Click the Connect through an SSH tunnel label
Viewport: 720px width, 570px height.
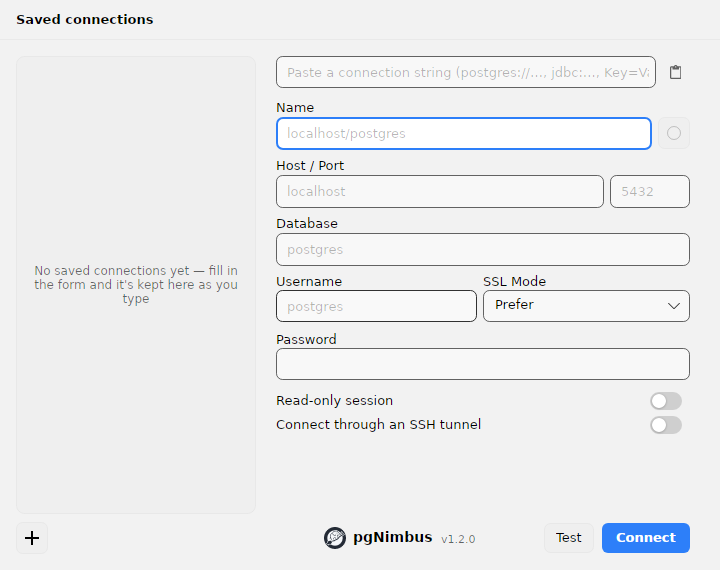378,424
